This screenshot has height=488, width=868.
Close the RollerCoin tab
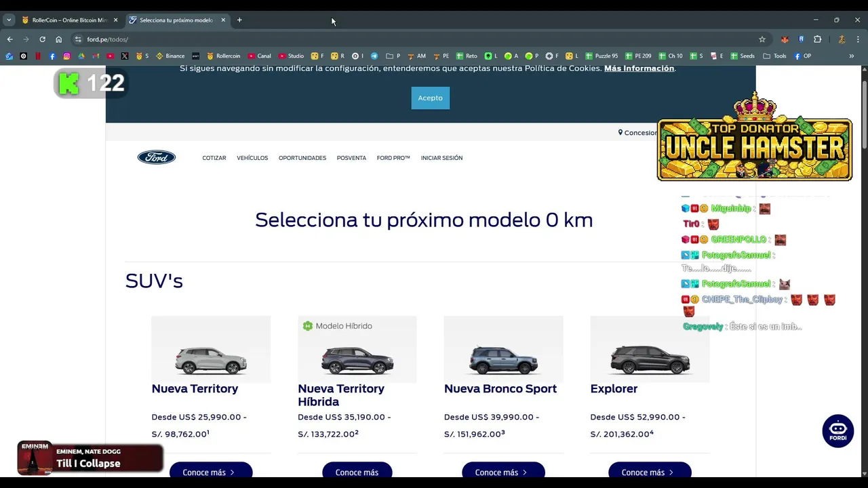115,20
